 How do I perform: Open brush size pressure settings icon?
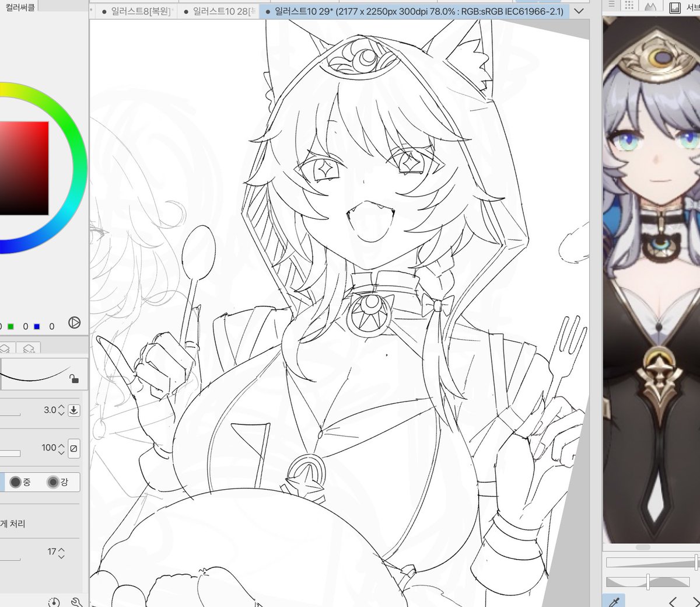point(74,410)
